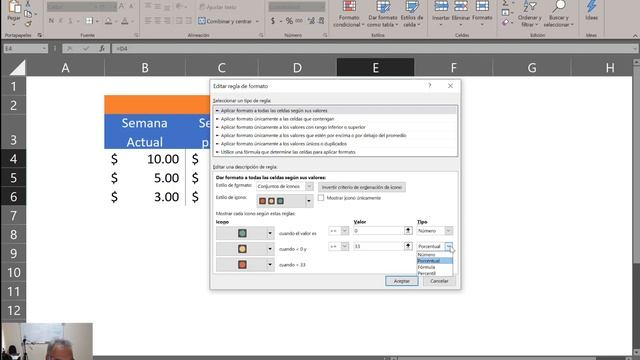The image size is (640, 360).
Task: Select rule type 'valores únicos o duplicados'
Action: (x=335, y=144)
